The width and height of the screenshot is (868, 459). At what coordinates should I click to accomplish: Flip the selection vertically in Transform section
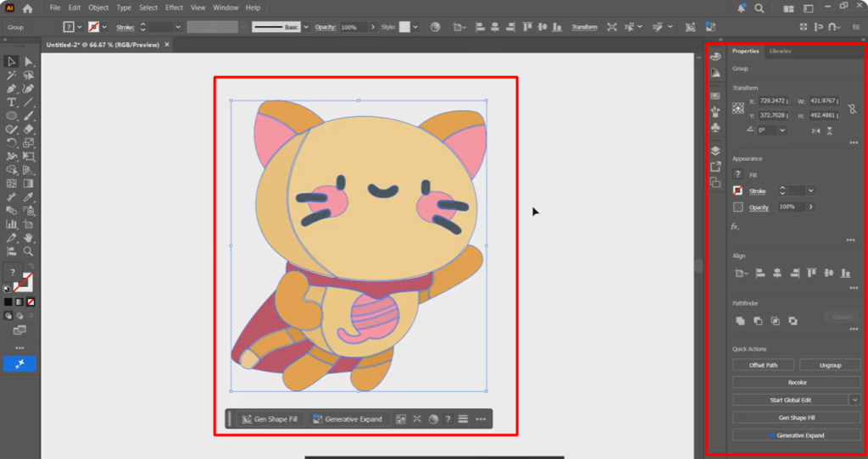(x=830, y=131)
